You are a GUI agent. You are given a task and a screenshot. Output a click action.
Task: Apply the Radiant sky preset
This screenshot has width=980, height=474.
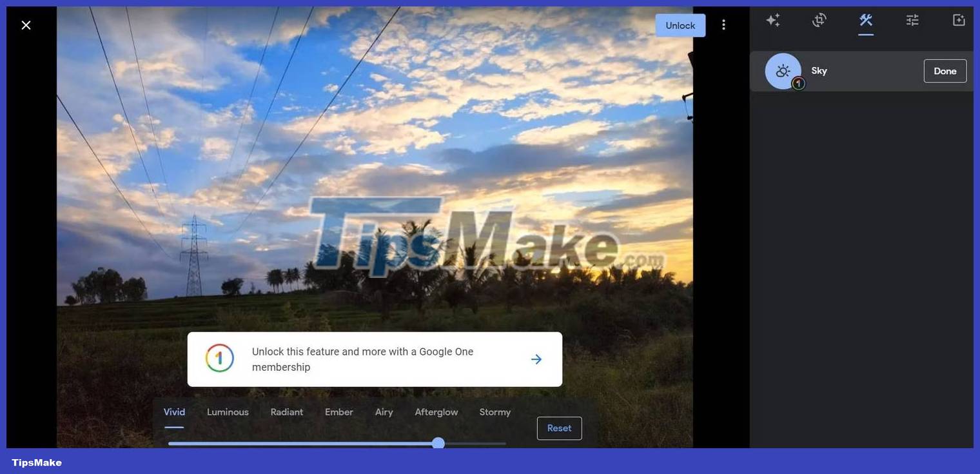click(x=286, y=411)
